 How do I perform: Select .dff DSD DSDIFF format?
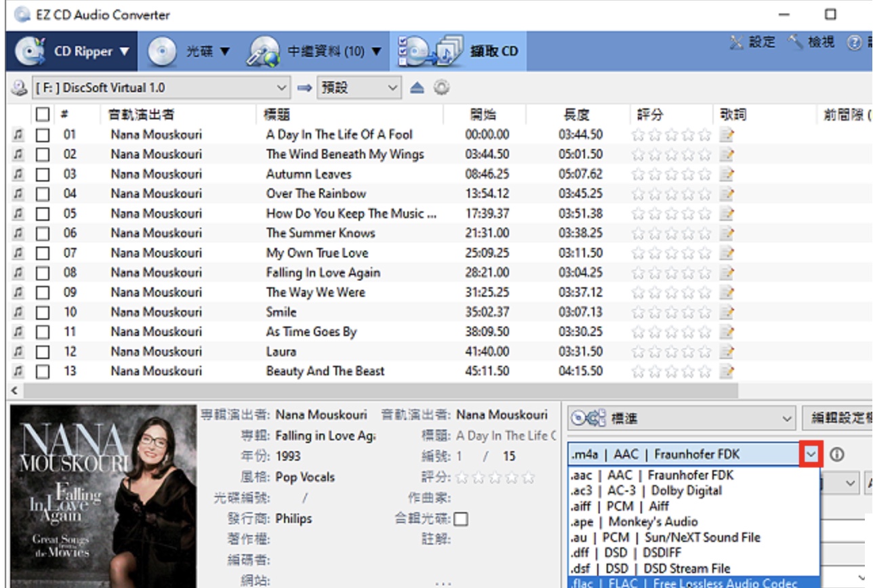coord(693,553)
